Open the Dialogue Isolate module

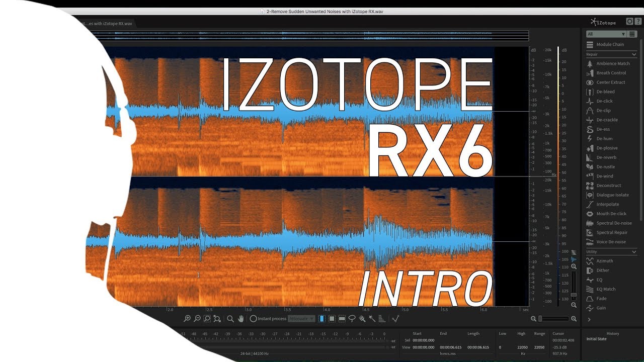click(x=608, y=195)
